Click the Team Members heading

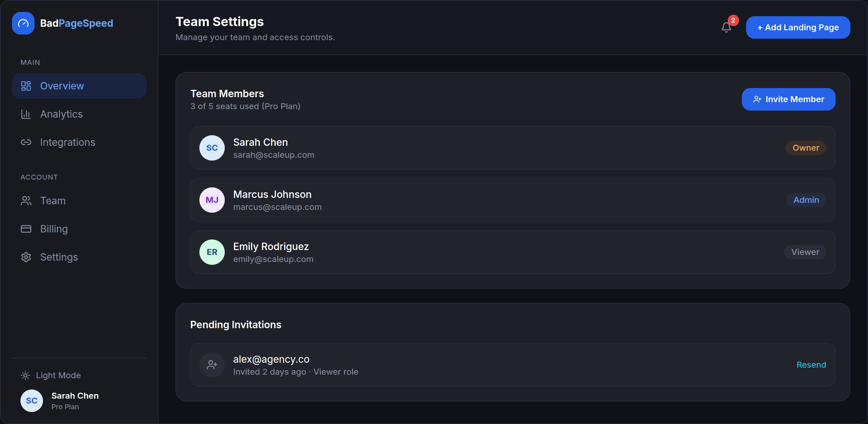click(227, 94)
